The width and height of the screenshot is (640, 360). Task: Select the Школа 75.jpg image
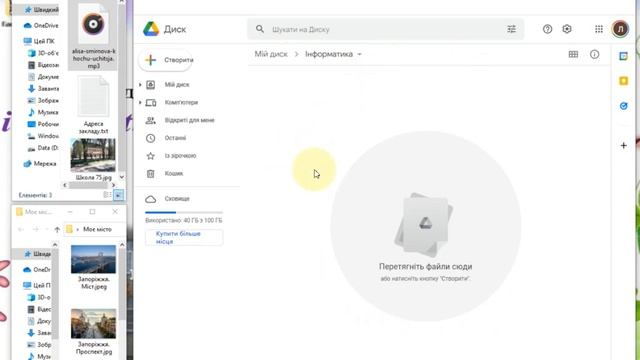coord(93,159)
